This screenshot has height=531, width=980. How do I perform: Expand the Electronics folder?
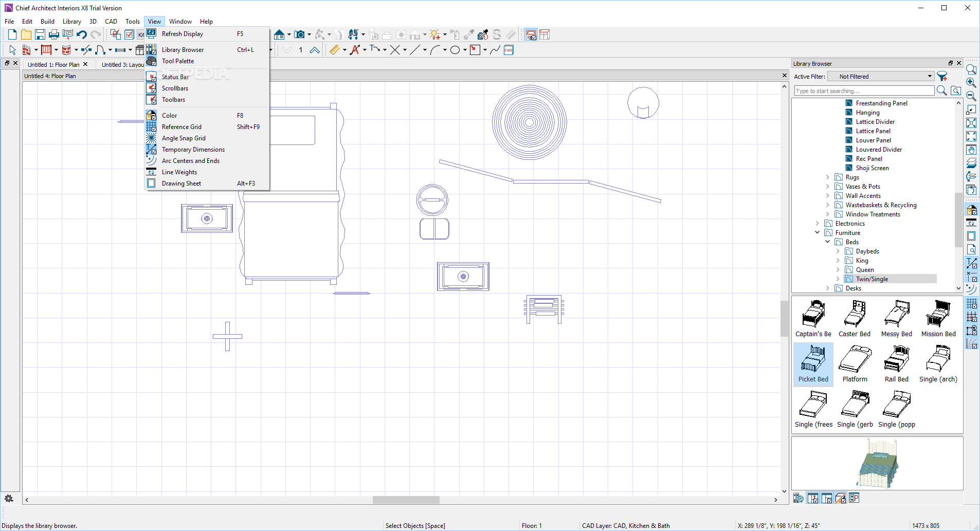pyautogui.click(x=818, y=224)
